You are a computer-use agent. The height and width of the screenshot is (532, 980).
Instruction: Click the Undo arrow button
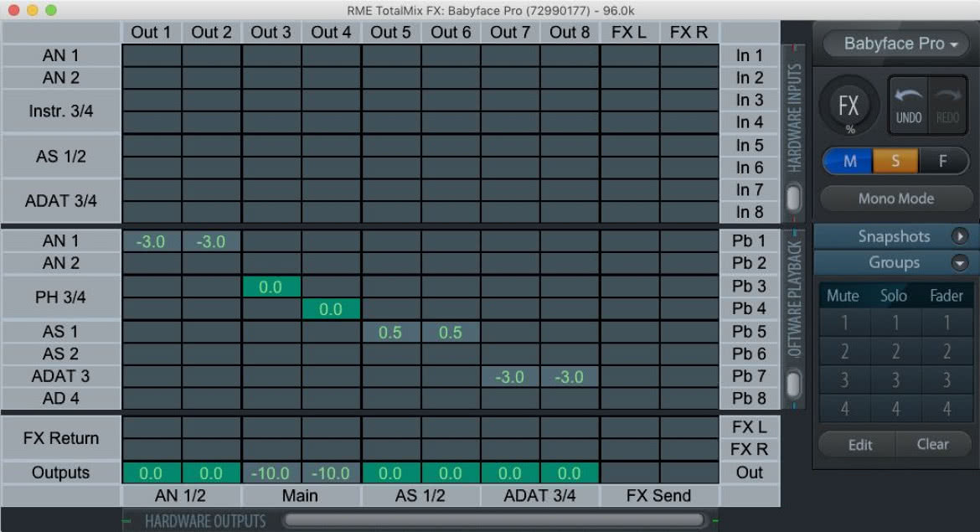[x=908, y=105]
